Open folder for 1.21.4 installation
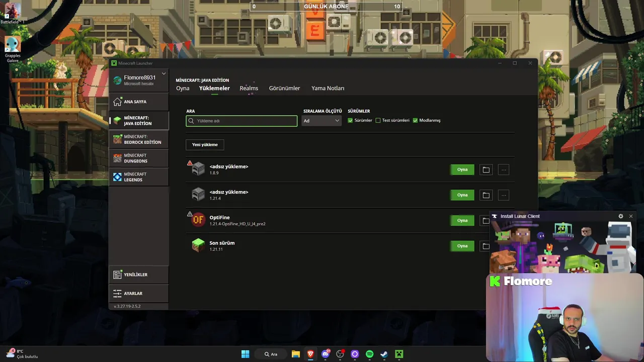 click(x=486, y=195)
